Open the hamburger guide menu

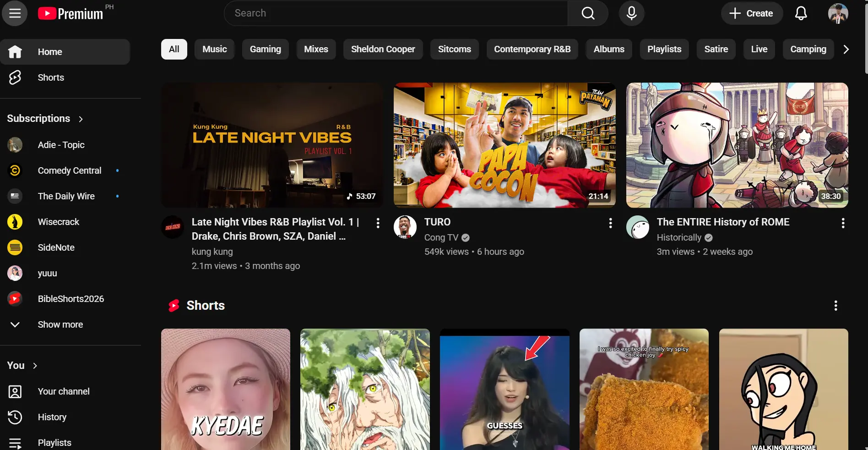coord(15,13)
